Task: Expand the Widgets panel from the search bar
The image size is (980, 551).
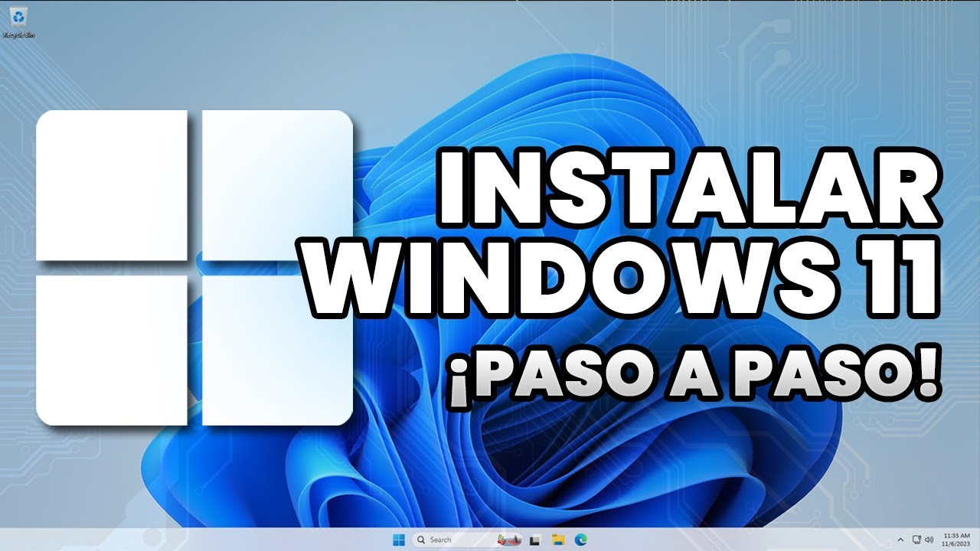Action: [x=509, y=540]
